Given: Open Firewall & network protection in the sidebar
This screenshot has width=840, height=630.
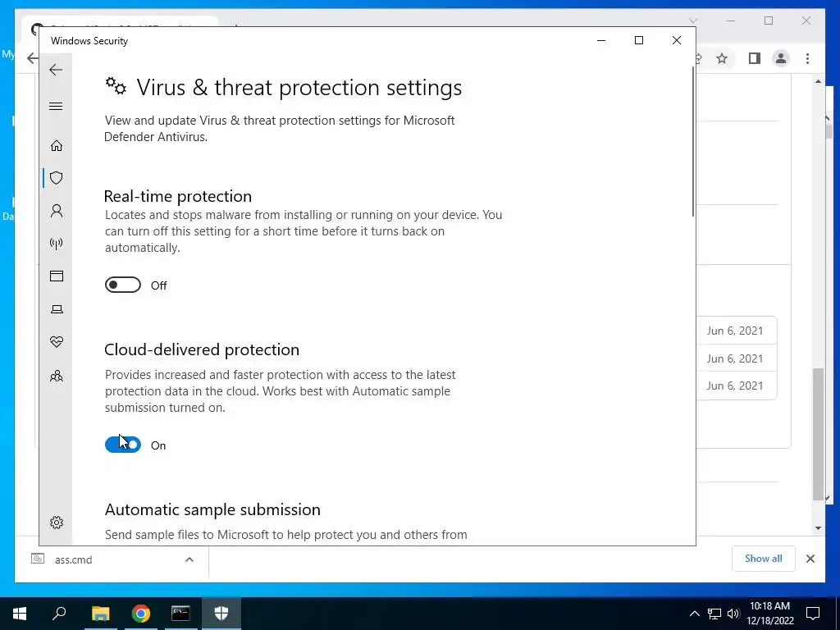Looking at the screenshot, I should pos(57,244).
